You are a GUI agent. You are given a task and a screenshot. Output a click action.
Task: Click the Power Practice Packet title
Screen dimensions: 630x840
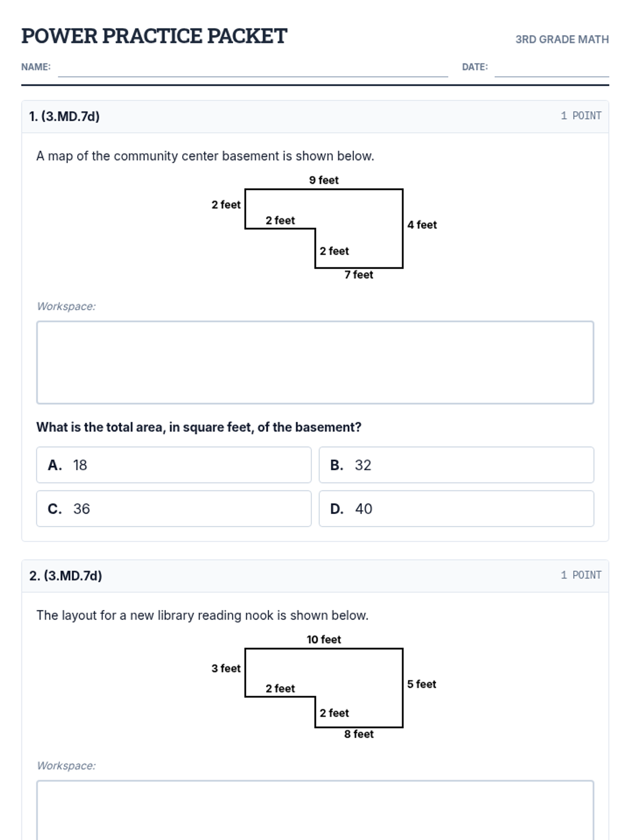tap(154, 36)
